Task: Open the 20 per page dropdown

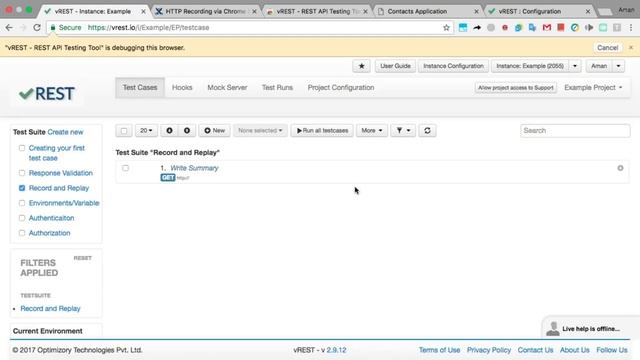Action: [x=146, y=131]
